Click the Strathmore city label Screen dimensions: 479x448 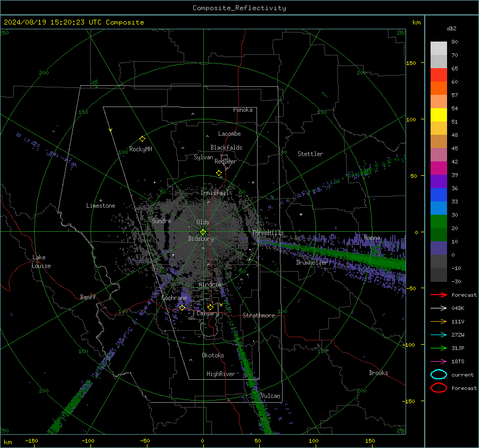[x=259, y=315]
